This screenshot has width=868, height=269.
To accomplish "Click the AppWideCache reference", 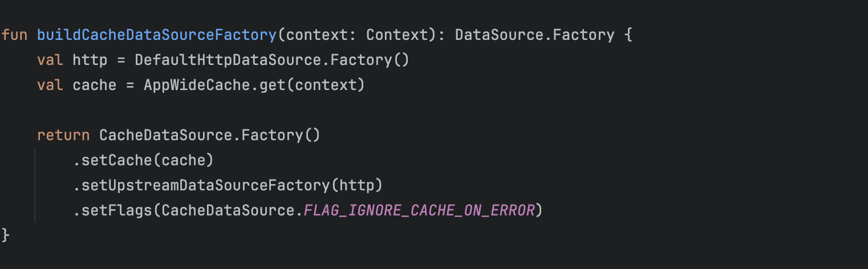I will click(197, 85).
